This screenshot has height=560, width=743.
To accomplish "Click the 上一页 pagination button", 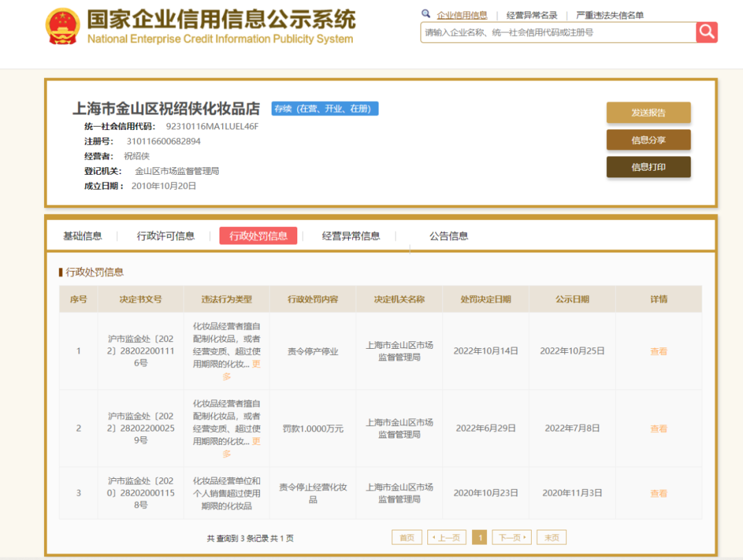I will tap(447, 537).
